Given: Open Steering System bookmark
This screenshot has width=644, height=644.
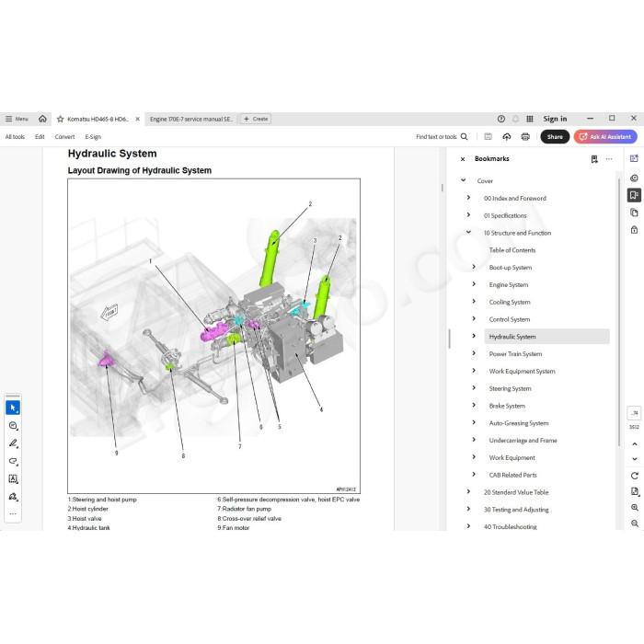Looking at the screenshot, I should [510, 388].
